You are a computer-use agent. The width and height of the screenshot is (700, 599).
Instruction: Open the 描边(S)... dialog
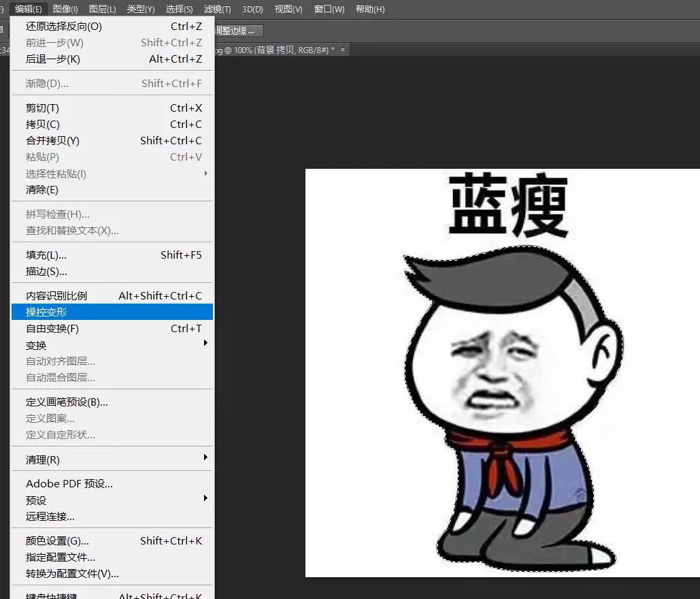(x=112, y=272)
